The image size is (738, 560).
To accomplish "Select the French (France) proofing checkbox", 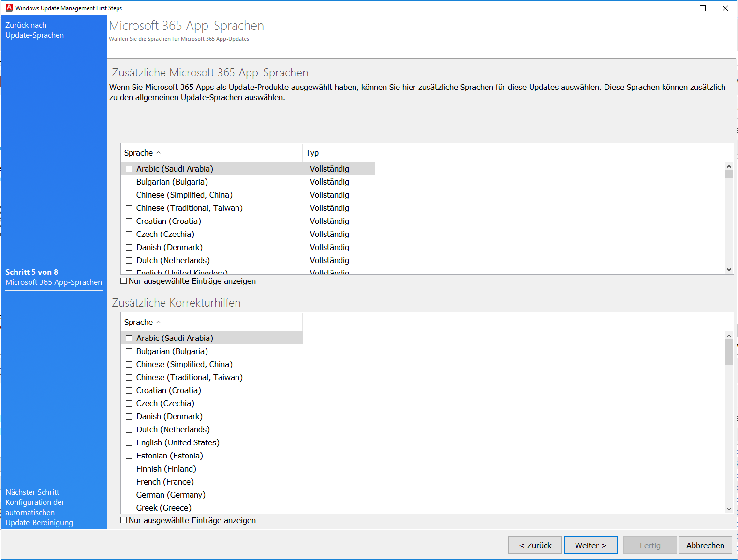I will [129, 482].
